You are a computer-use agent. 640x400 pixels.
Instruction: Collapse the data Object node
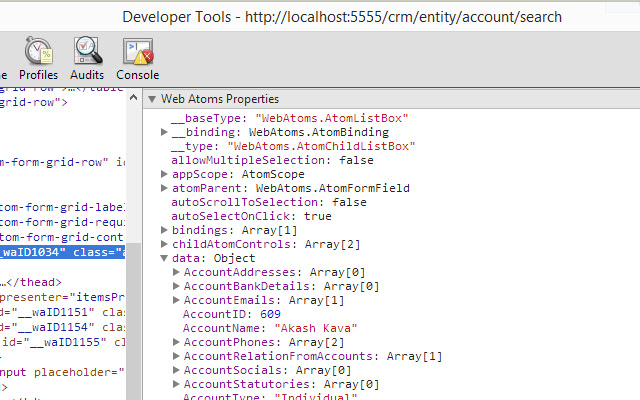(165, 258)
